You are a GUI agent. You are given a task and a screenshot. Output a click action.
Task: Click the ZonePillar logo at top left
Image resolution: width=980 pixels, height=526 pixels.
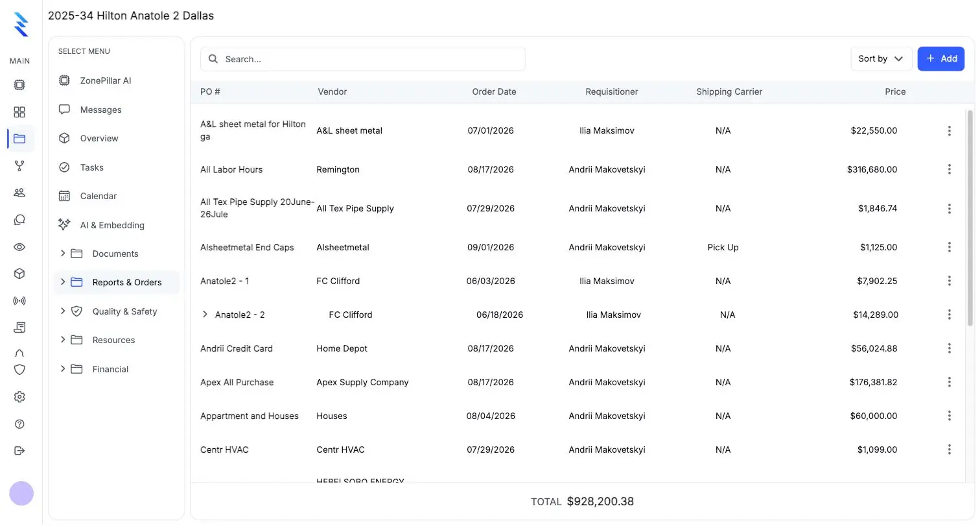(x=21, y=24)
